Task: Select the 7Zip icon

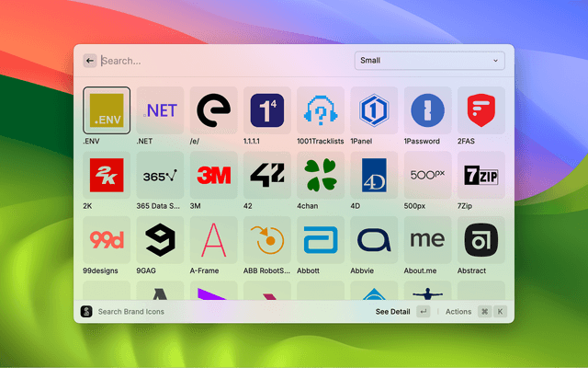Action: coord(481,175)
